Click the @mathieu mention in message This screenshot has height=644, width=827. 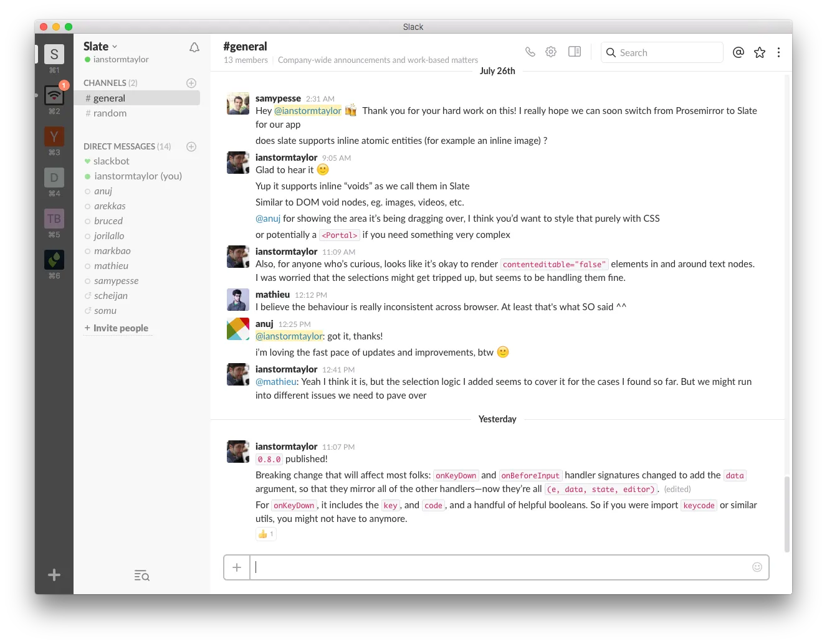pos(276,381)
